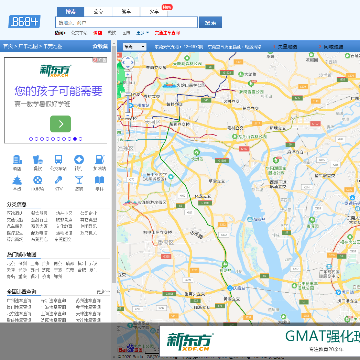Select the KTV microphone icon
This screenshot has height=360, width=360.
coord(58,180)
